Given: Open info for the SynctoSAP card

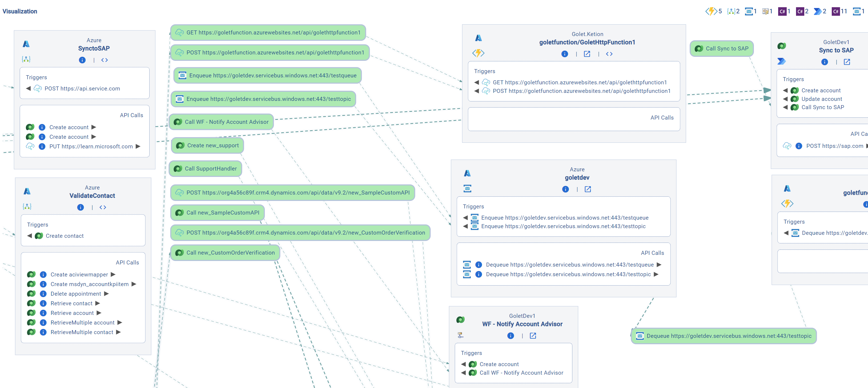Looking at the screenshot, I should point(82,60).
